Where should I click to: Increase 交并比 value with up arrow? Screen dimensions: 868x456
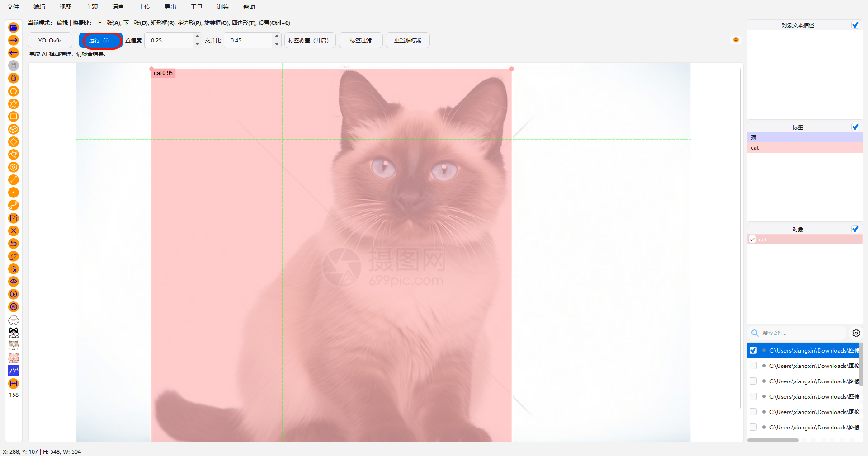pos(277,36)
